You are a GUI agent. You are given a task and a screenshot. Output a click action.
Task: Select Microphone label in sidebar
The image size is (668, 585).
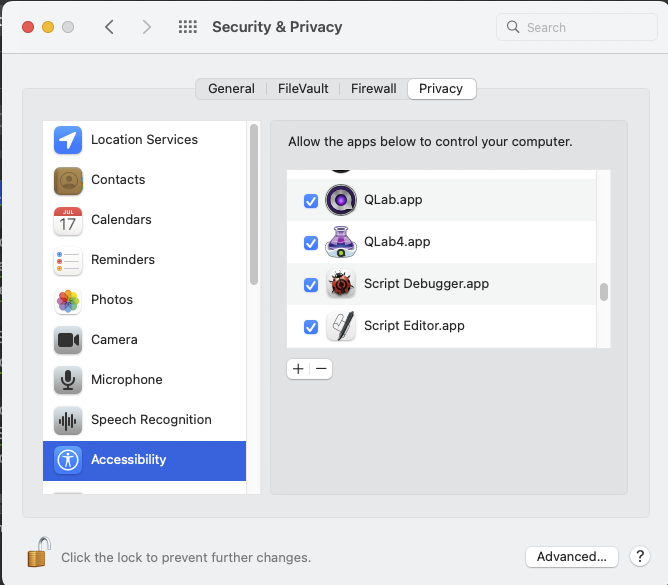pyautogui.click(x=127, y=380)
